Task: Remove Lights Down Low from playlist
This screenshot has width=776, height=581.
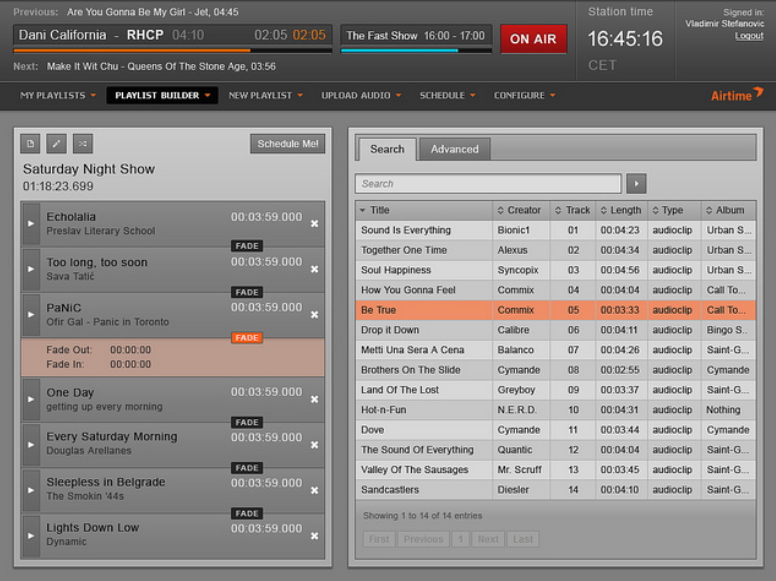Action: [x=314, y=536]
